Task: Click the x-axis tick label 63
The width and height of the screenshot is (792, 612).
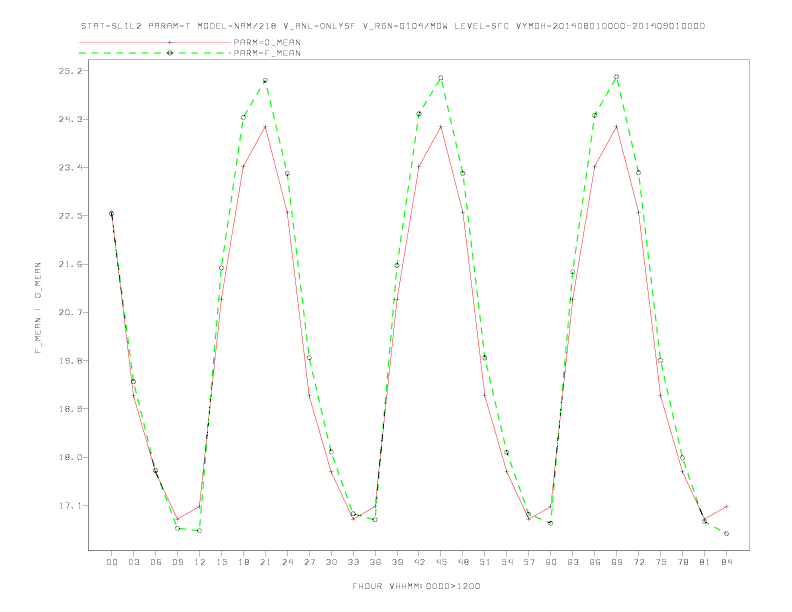Action: (x=573, y=562)
